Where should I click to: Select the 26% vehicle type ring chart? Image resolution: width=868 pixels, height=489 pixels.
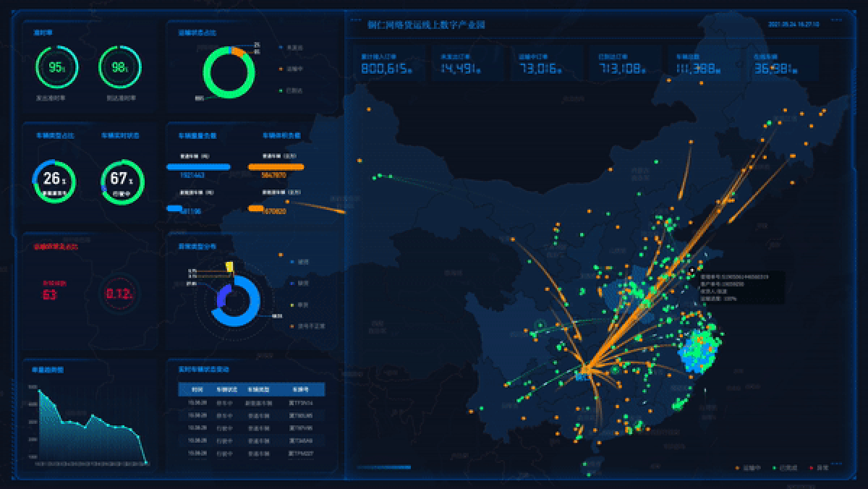[54, 181]
